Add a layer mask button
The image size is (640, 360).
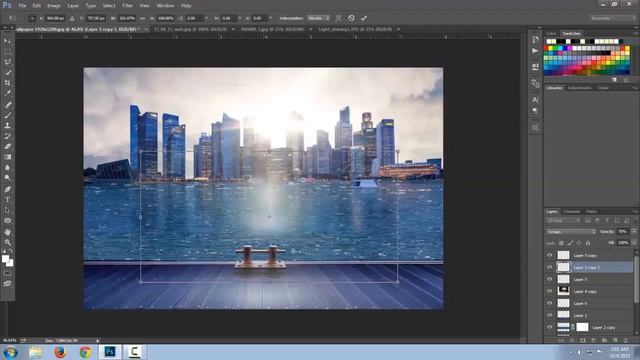point(582,340)
